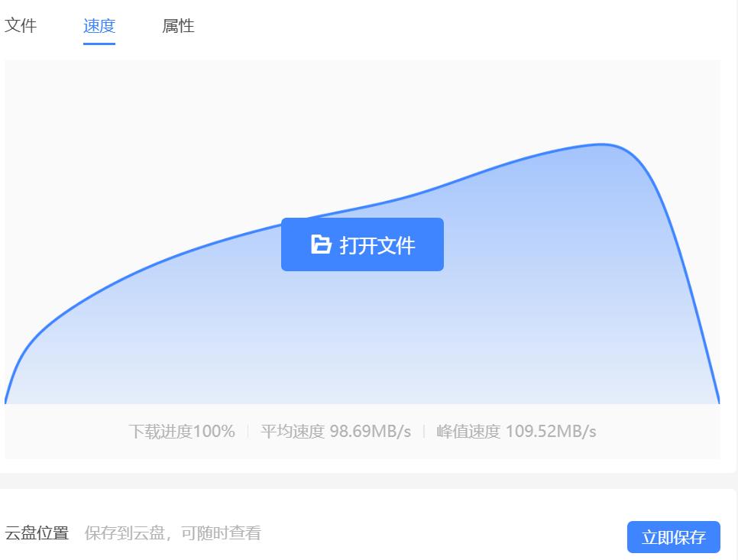Screen dimensions: 738x560
Task: Switch to the 文件 tab
Action: [x=22, y=26]
